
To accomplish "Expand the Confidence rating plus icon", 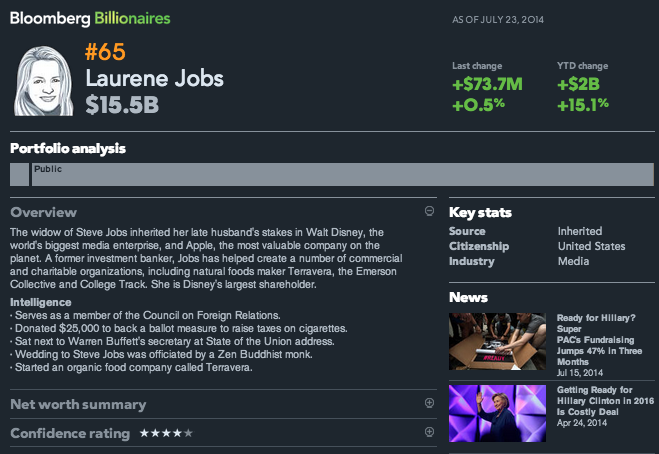I will point(429,432).
